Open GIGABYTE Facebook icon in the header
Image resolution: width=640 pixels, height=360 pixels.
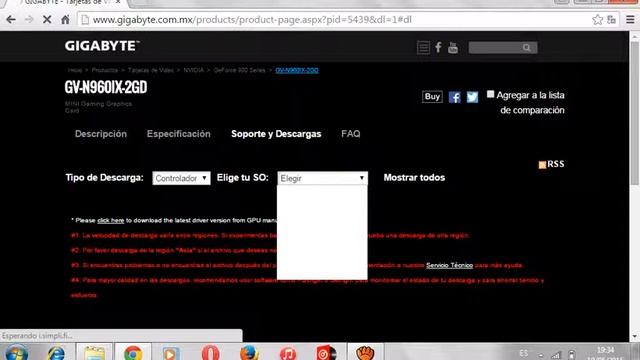[x=438, y=48]
